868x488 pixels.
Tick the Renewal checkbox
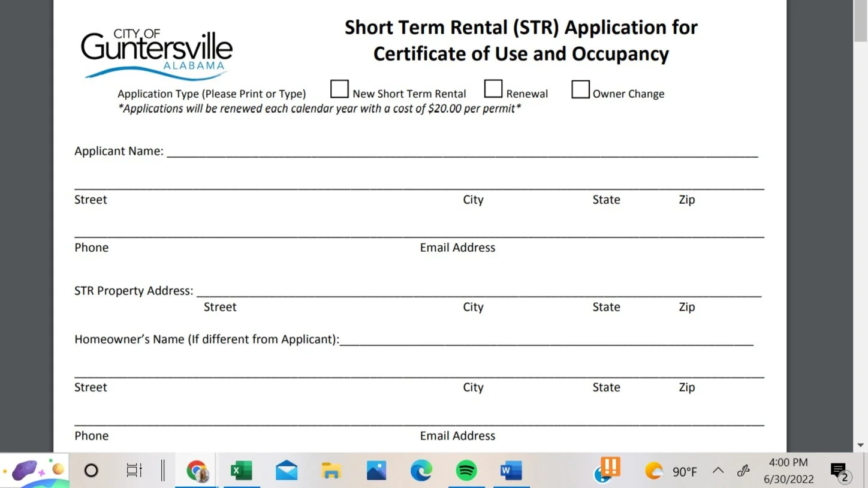(493, 89)
